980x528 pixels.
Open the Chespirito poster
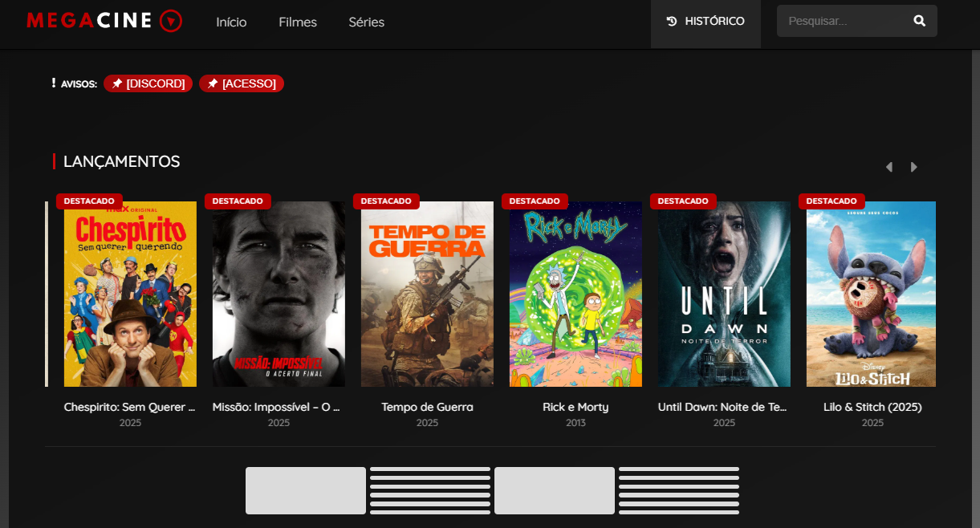point(130,294)
